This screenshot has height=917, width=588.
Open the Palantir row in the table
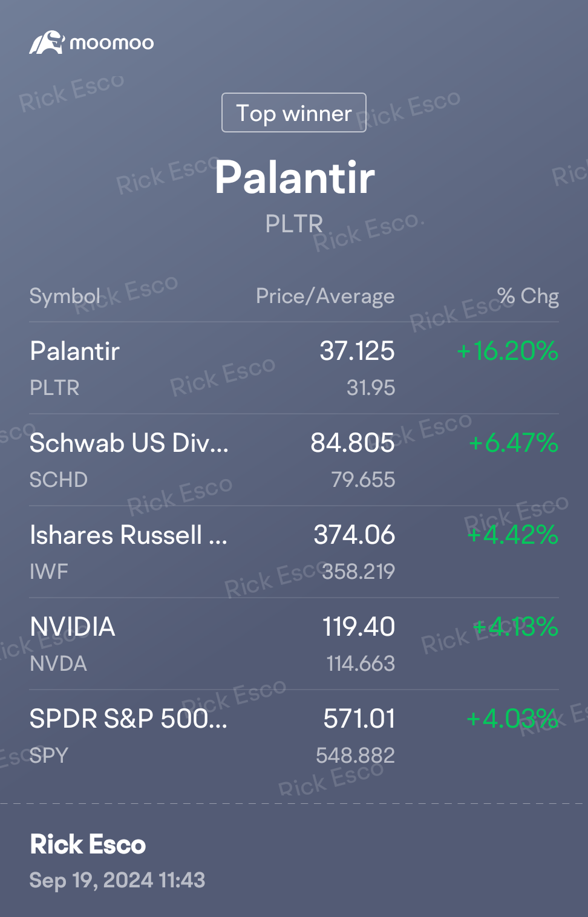click(75, 351)
